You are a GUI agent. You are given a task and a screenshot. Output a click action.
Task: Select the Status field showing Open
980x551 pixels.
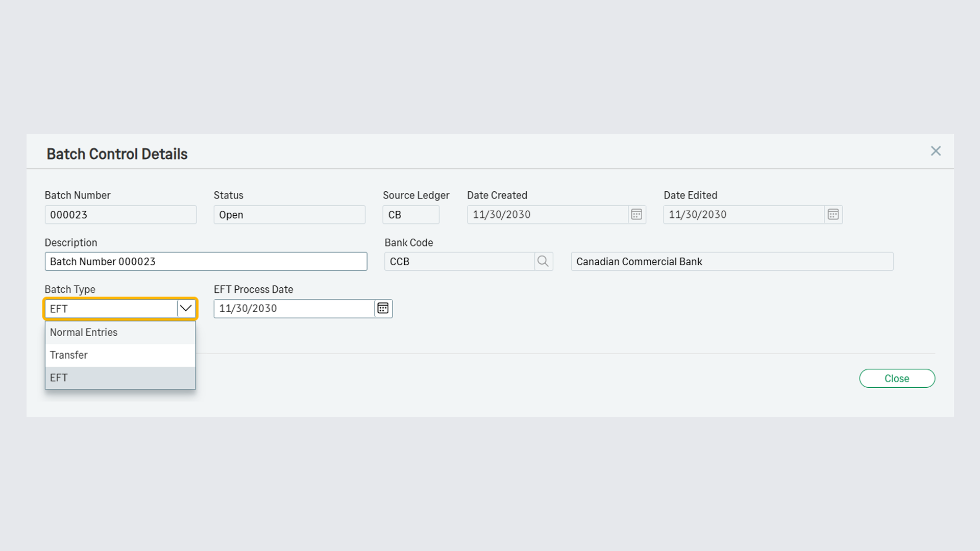coord(289,214)
